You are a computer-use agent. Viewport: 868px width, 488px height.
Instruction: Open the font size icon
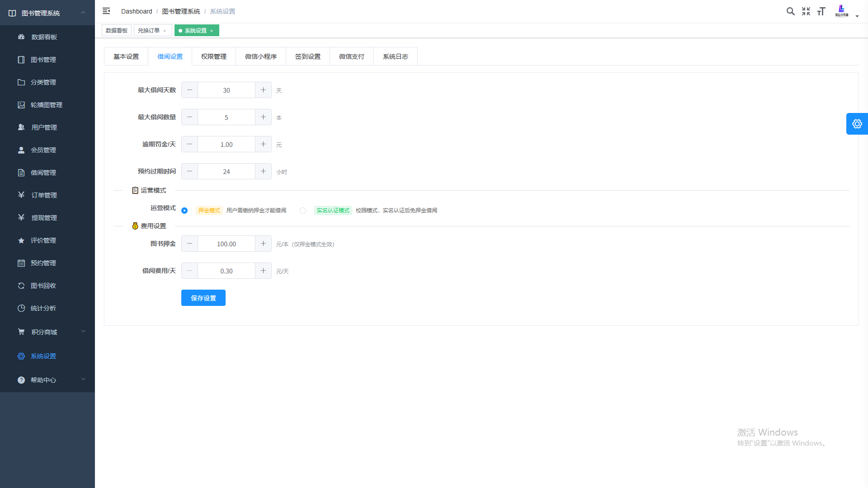click(x=821, y=11)
